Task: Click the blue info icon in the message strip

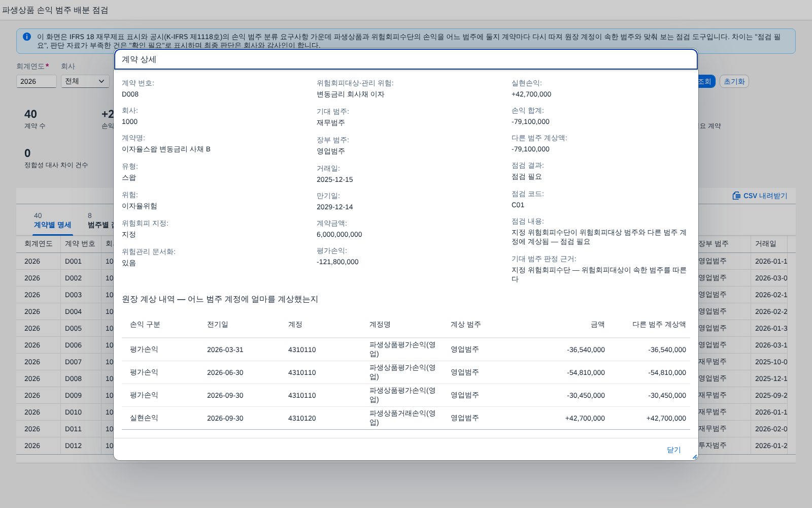Action: point(27,37)
